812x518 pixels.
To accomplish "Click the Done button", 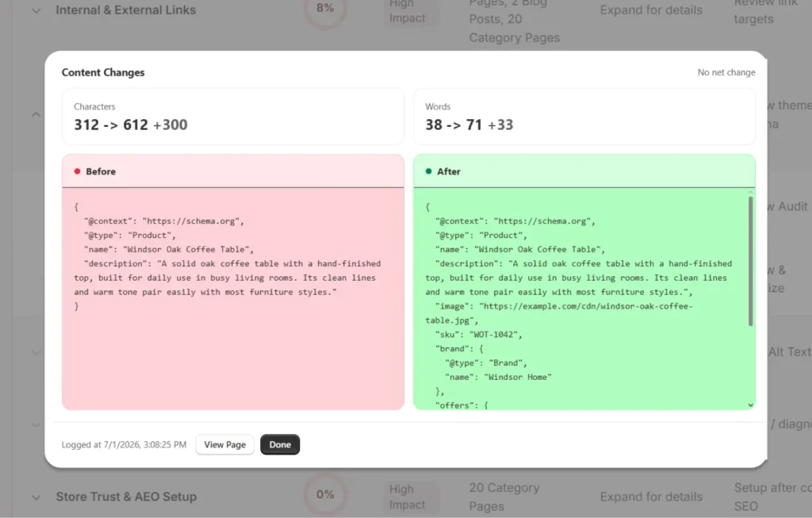I will (280, 444).
